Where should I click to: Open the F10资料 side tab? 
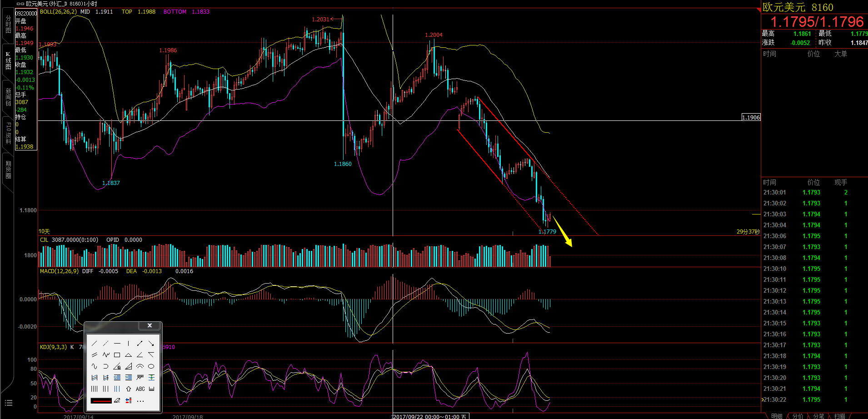pos(8,133)
